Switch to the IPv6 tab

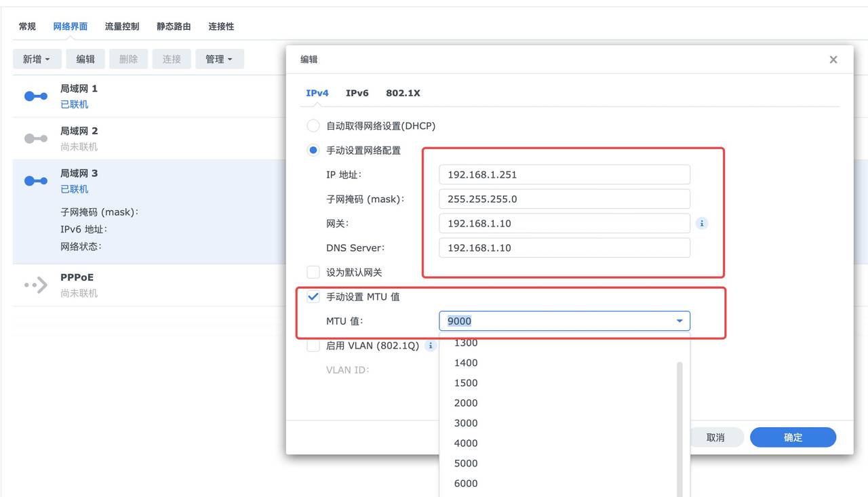point(357,93)
